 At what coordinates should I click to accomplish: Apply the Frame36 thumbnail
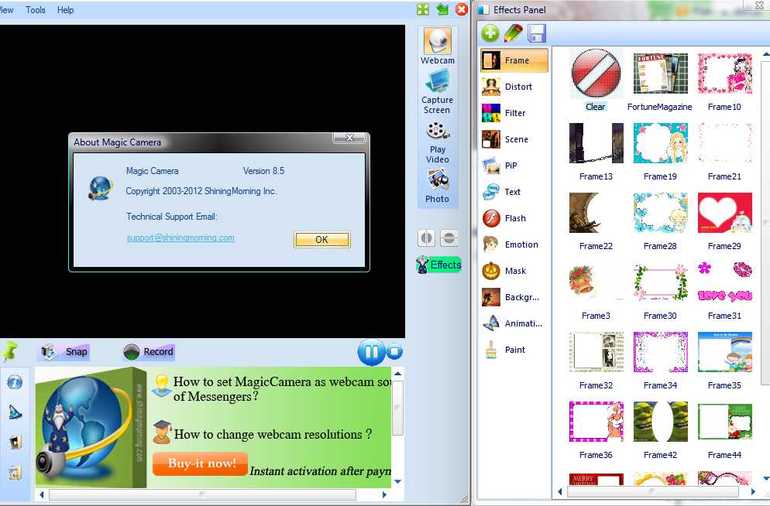596,422
